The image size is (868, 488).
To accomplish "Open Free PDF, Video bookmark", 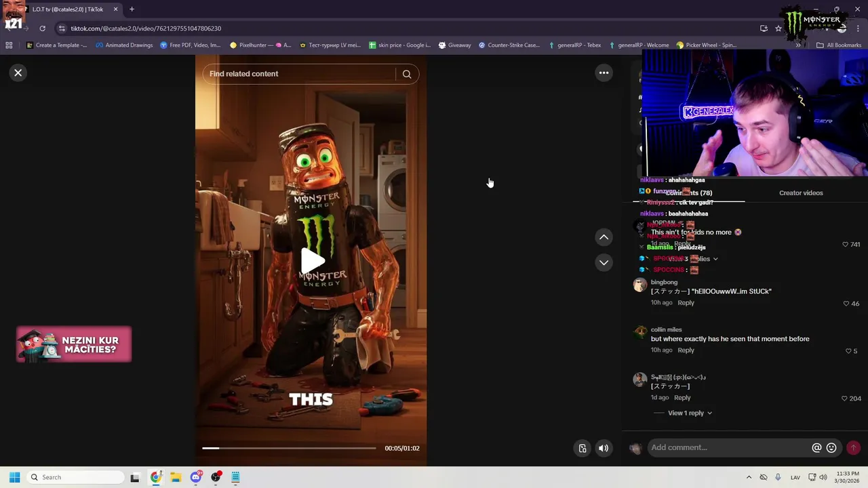I will pyautogui.click(x=191, y=45).
